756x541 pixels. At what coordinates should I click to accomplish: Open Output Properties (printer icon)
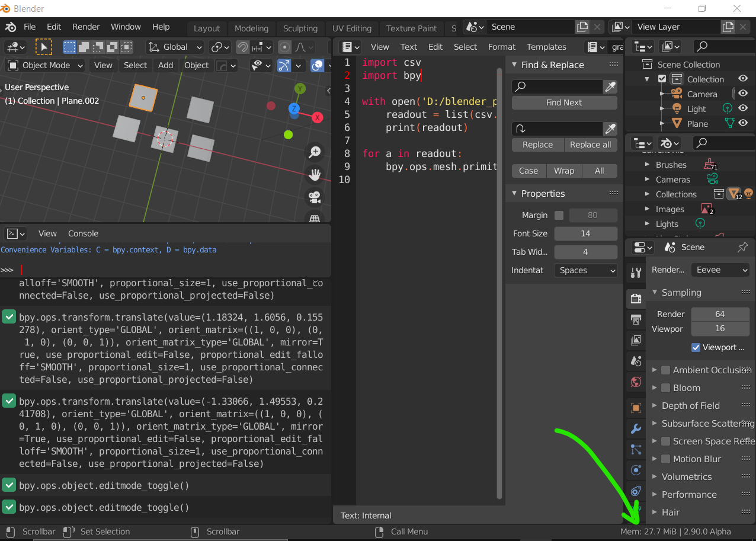tap(635, 319)
